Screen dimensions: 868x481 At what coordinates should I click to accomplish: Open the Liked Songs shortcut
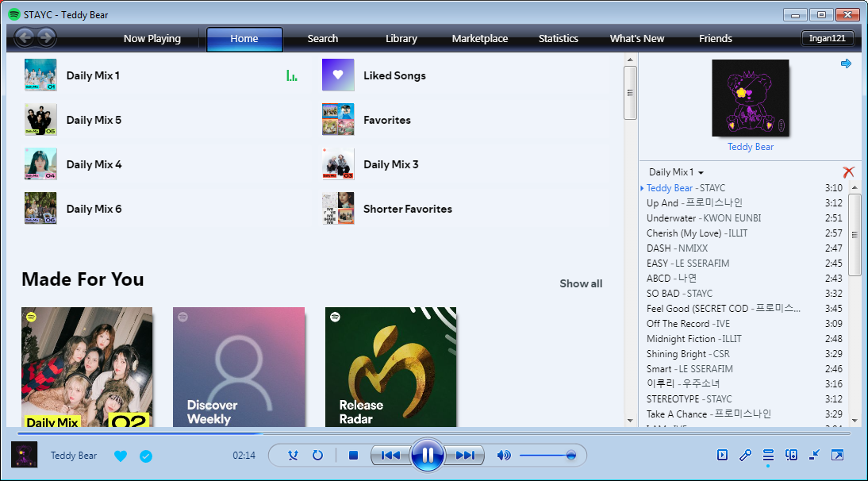point(464,75)
